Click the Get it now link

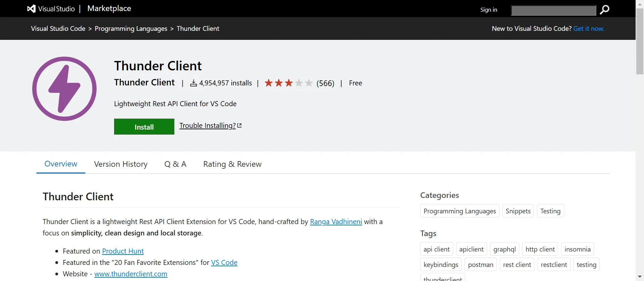[589, 28]
